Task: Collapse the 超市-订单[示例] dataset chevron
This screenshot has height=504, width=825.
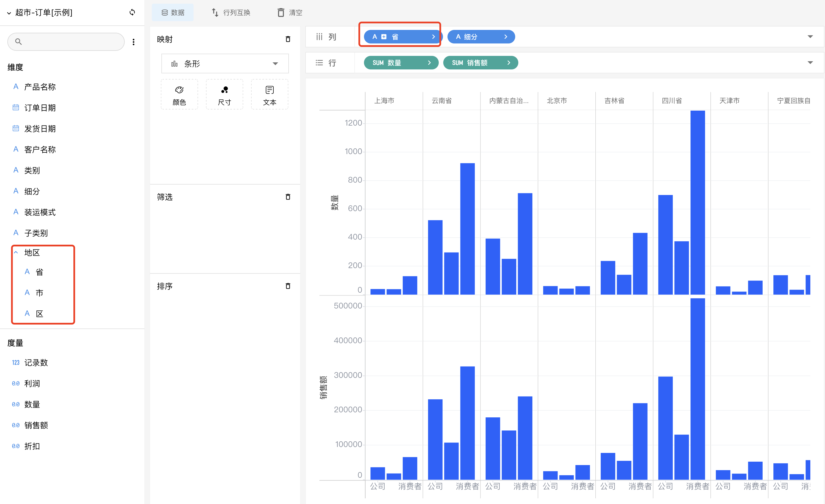Action: [x=9, y=13]
